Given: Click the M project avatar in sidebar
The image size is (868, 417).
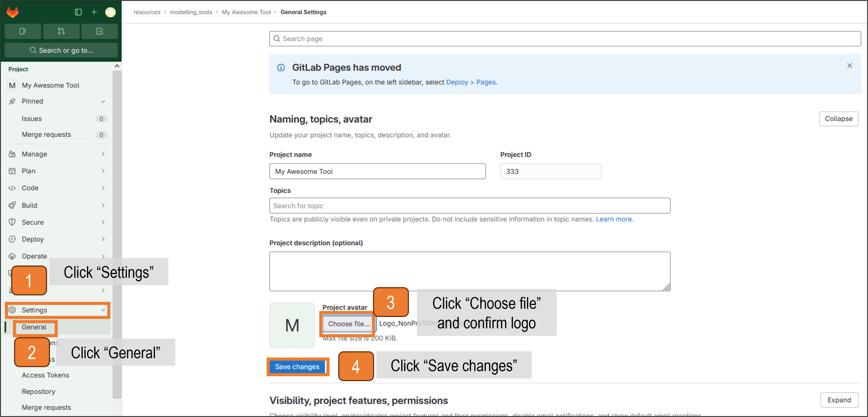Looking at the screenshot, I should pyautogui.click(x=12, y=86).
